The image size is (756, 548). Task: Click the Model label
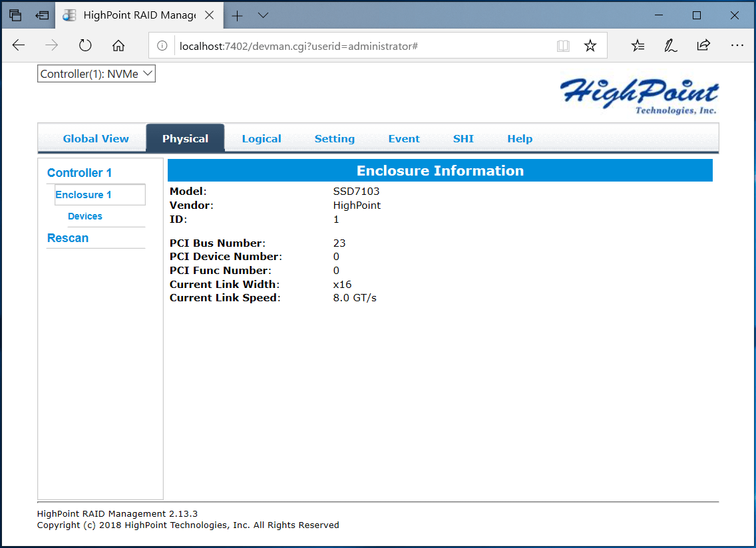pos(188,192)
